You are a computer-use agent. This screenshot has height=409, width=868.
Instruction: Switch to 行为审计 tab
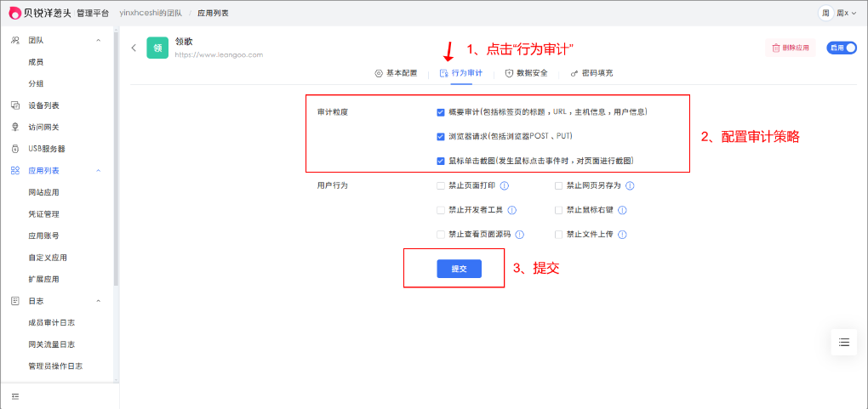(460, 73)
